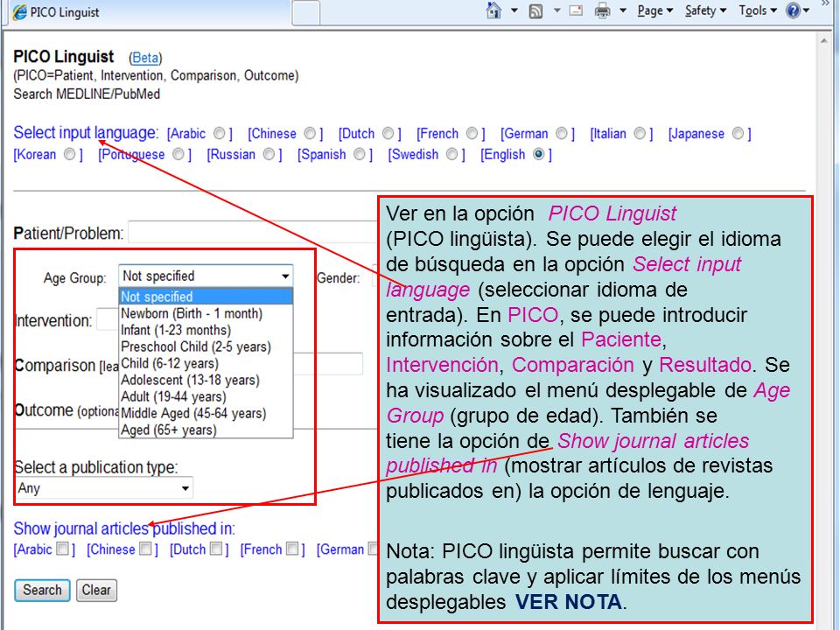Viewport: 840px width, 630px height.
Task: Open the Safety menu
Action: click(705, 10)
